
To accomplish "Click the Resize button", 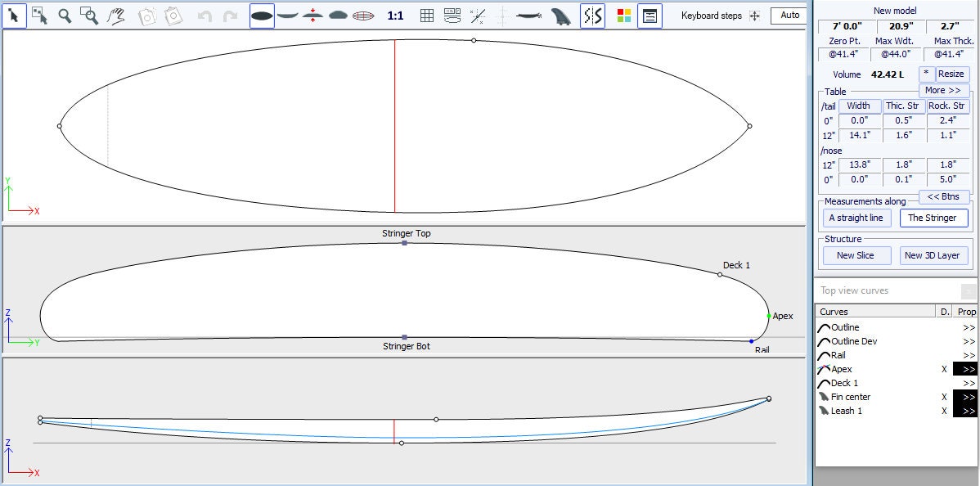I will point(951,74).
